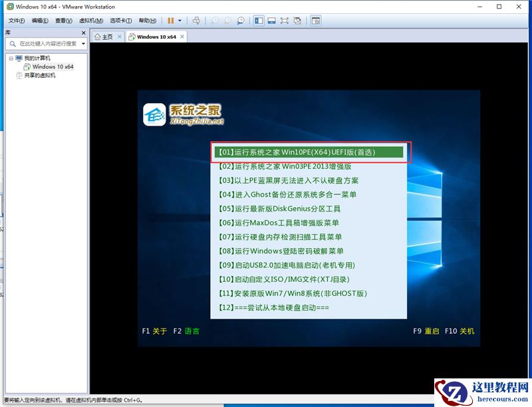Click F9 重启 on the boot screen
The image size is (532, 407).
click(426, 331)
